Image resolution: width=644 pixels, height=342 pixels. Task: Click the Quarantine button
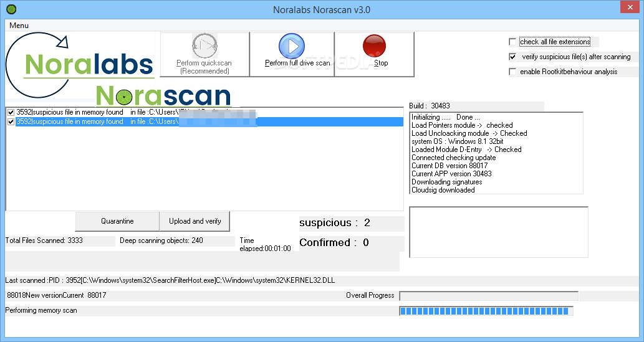point(117,221)
